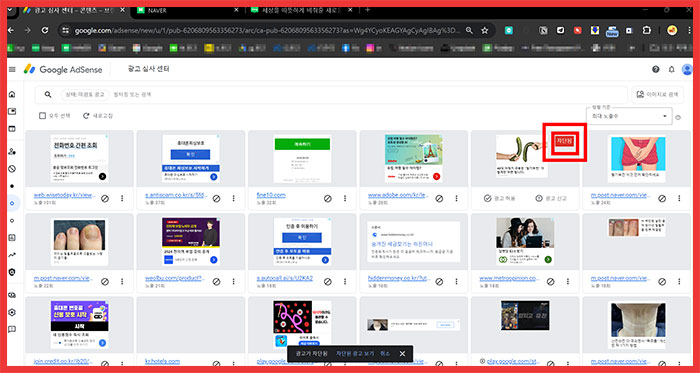Remove the status filter chip in the search bar
700x373 pixels.
coord(85,95)
